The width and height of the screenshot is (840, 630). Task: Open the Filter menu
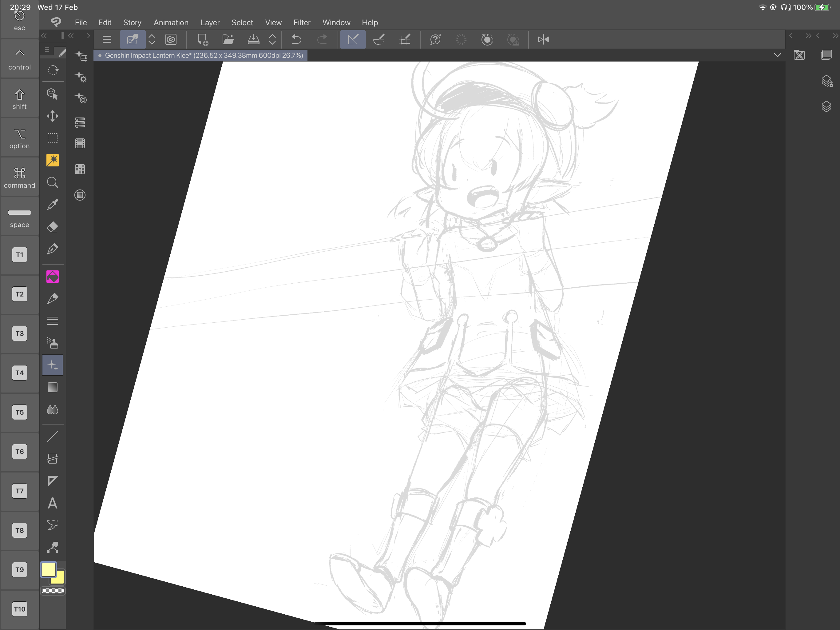[x=302, y=22]
